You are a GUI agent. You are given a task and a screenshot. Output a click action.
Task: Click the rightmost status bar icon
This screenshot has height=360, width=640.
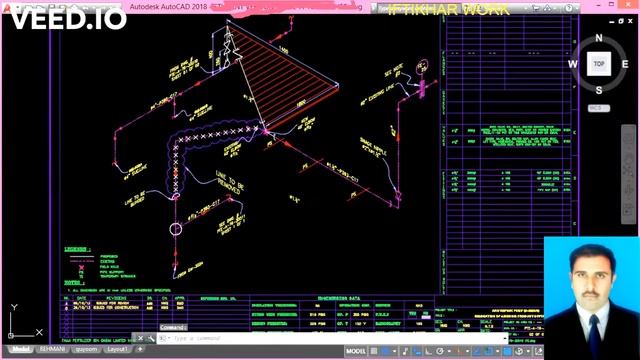click(x=539, y=351)
